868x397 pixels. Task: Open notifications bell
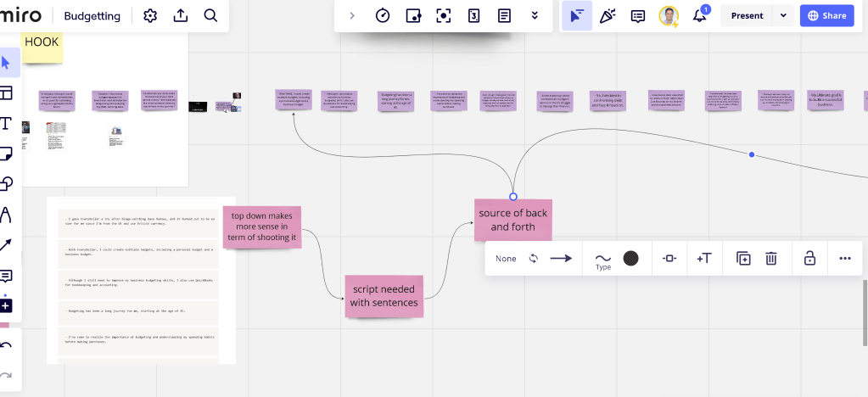pyautogui.click(x=700, y=15)
